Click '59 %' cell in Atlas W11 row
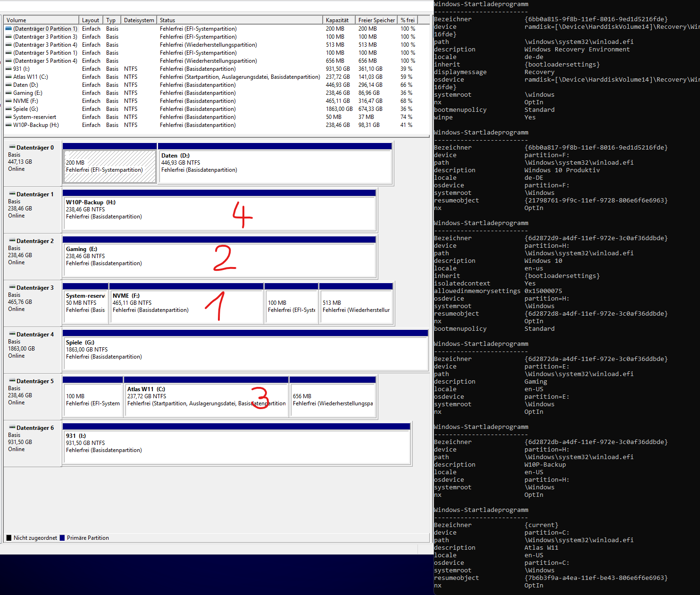This screenshot has height=595, width=700. [406, 77]
